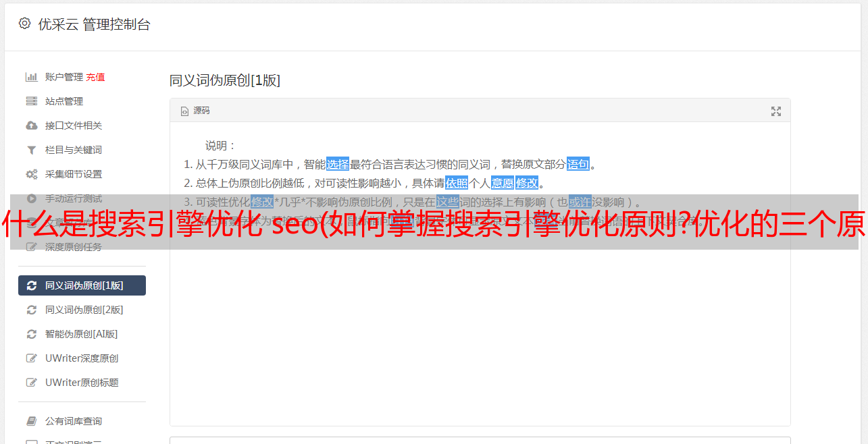Image resolution: width=868 pixels, height=444 pixels.
Task: Click the cloud upload icon for 接口文件相关
Action: pyautogui.click(x=31, y=126)
